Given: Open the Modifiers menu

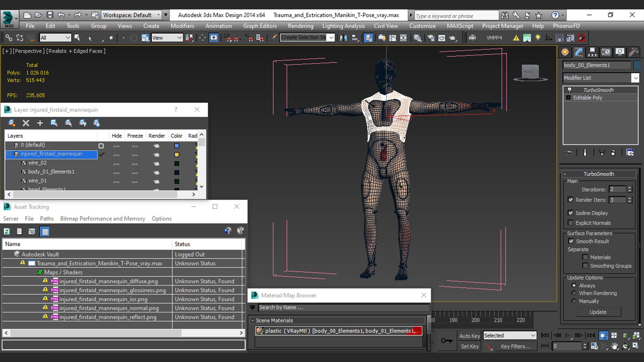Looking at the screenshot, I should point(182,26).
